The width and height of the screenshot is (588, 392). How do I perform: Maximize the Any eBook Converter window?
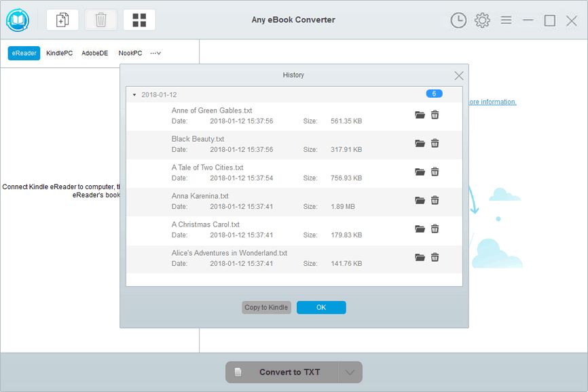pyautogui.click(x=550, y=20)
